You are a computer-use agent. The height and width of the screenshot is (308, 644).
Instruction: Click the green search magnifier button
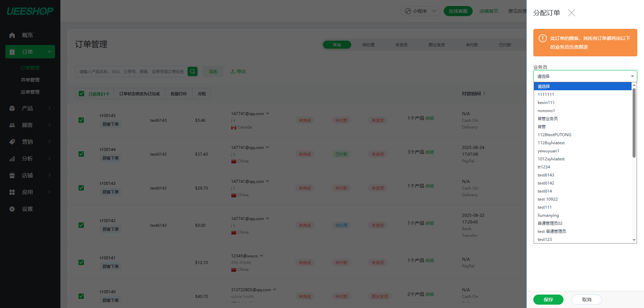(x=193, y=71)
